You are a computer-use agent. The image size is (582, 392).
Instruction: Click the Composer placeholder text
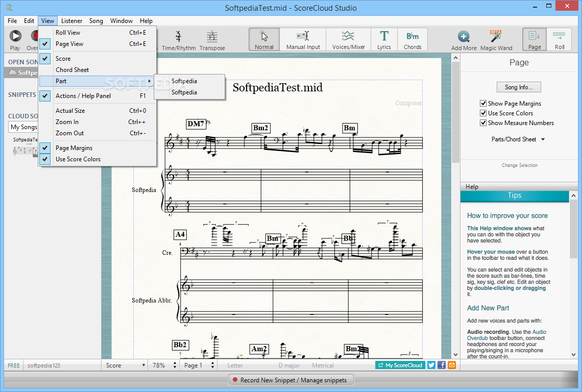(408, 103)
